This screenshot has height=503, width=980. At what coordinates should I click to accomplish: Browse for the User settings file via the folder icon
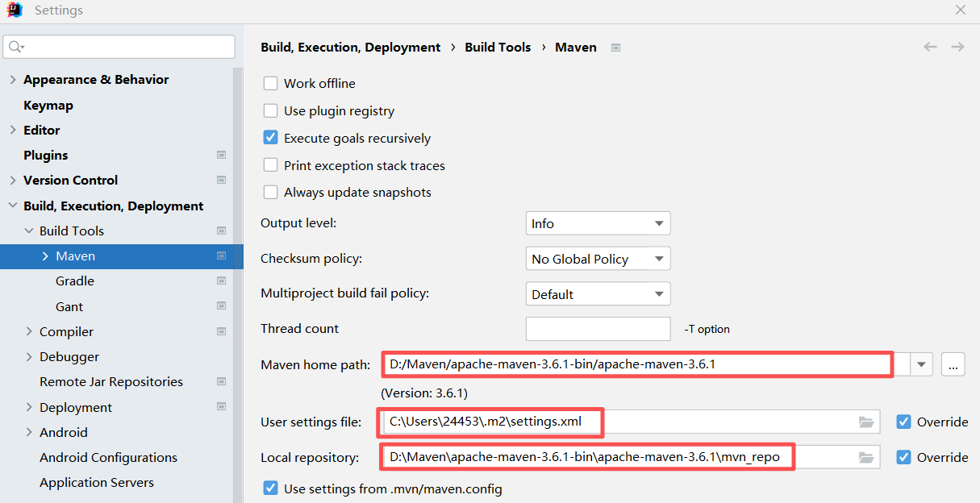(866, 422)
